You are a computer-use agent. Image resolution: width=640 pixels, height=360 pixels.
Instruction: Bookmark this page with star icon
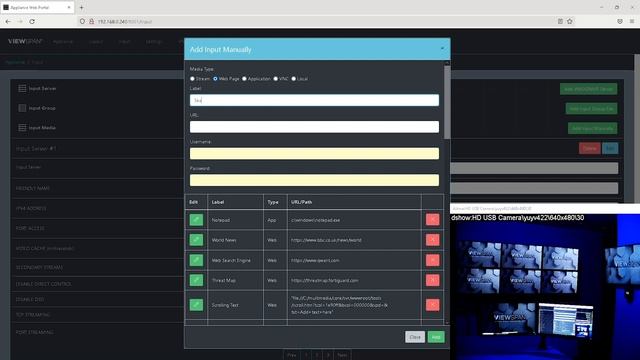[570, 21]
